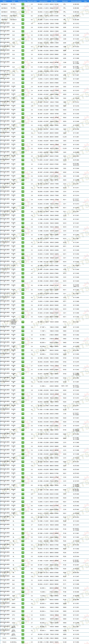Click fuel icon in Maybach 471kW / 641KM row
This screenshot has width=89, height=644.
(x=23, y=20)
